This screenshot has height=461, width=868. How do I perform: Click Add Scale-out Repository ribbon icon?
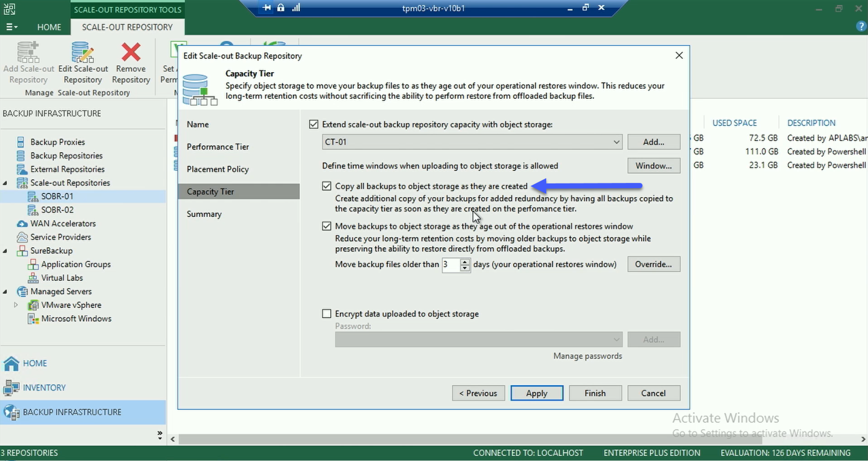28,53
